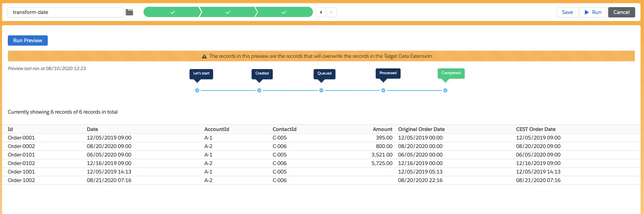The image size is (644, 214).
Task: Click the checkmark dot under Queued
Action: point(321,90)
